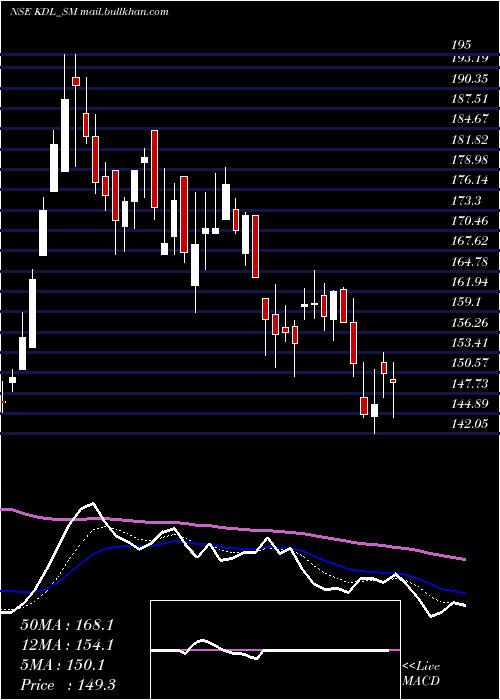Viewport: 500px width, 700px height.
Task: Click the 147.73 price axis label
Action: click(469, 383)
